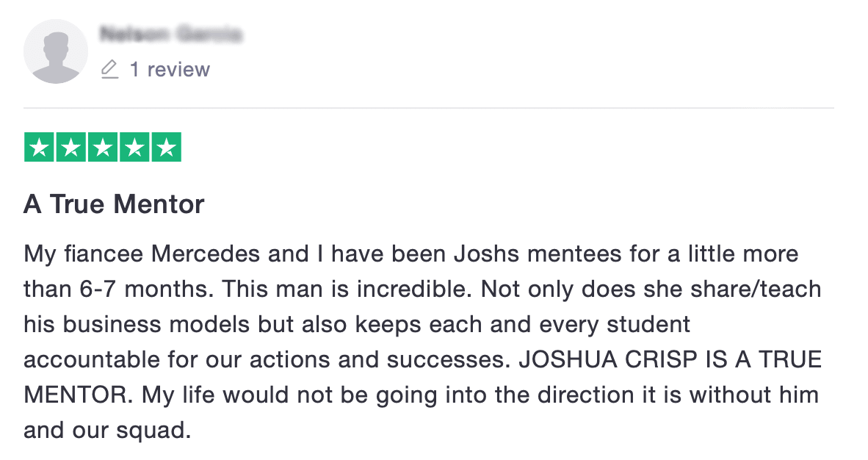Image resolution: width=868 pixels, height=460 pixels.
Task: Click the fifth green rating star
Action: coord(166,147)
